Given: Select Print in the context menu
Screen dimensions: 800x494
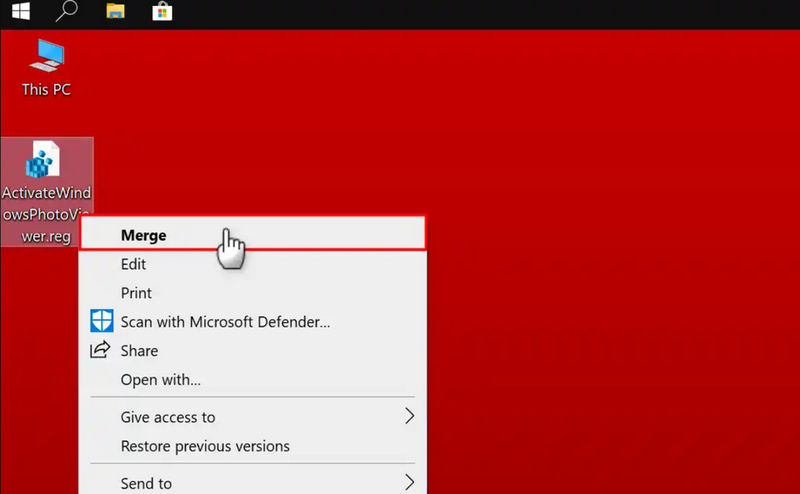Looking at the screenshot, I should (253, 293).
